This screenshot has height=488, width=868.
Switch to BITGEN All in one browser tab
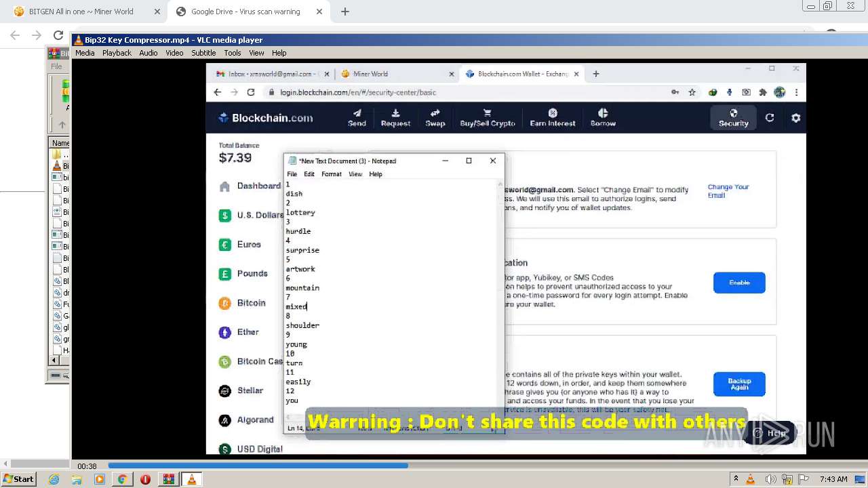[81, 12]
